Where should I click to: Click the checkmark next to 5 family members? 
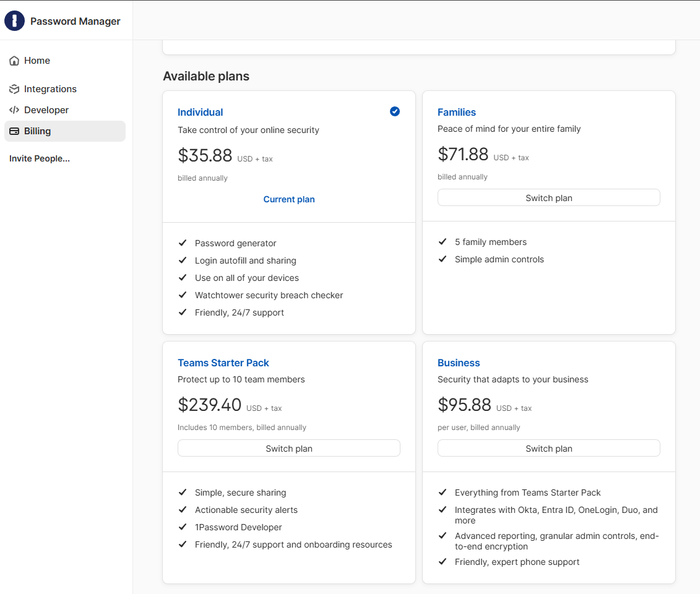443,241
